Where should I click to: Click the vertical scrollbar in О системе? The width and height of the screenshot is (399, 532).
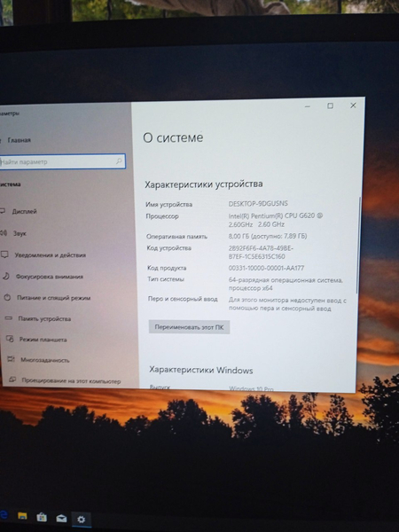tap(358, 245)
